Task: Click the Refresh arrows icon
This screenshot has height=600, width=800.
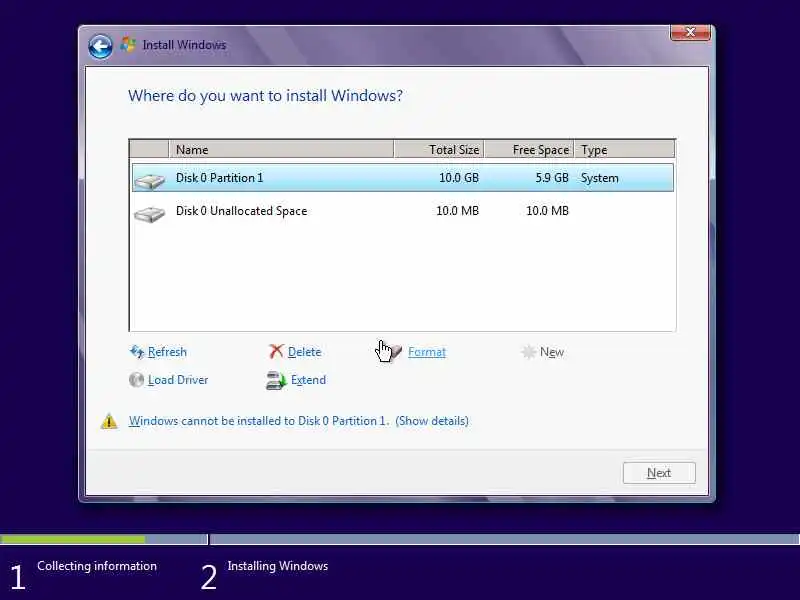Action: (137, 352)
